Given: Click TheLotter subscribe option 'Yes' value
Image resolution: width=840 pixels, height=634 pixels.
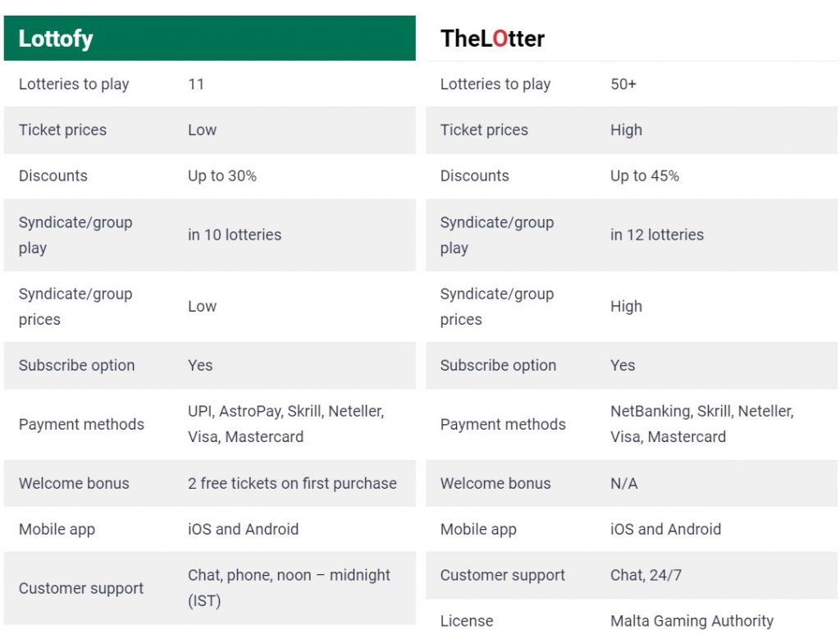Looking at the screenshot, I should click(623, 365).
